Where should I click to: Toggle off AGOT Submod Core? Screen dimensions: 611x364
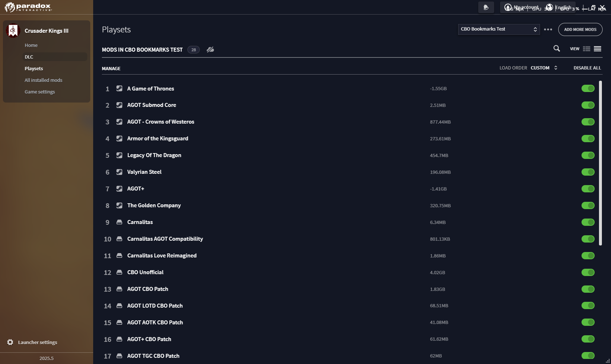coord(588,105)
